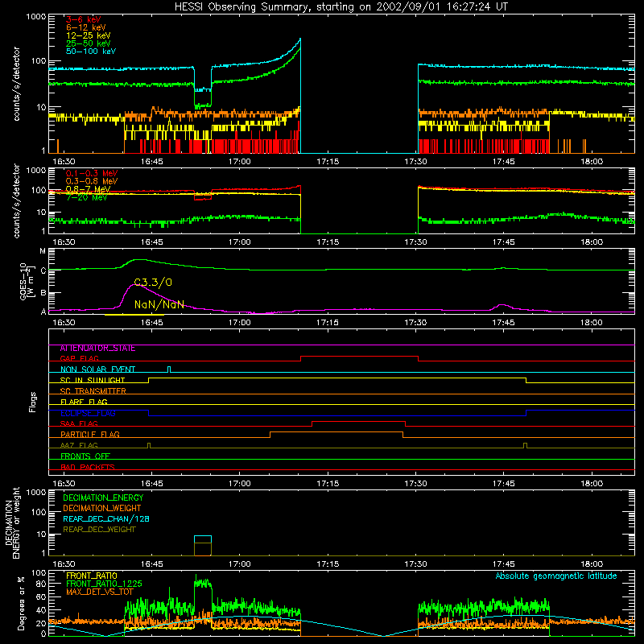Click the Flags axis title

(33, 402)
